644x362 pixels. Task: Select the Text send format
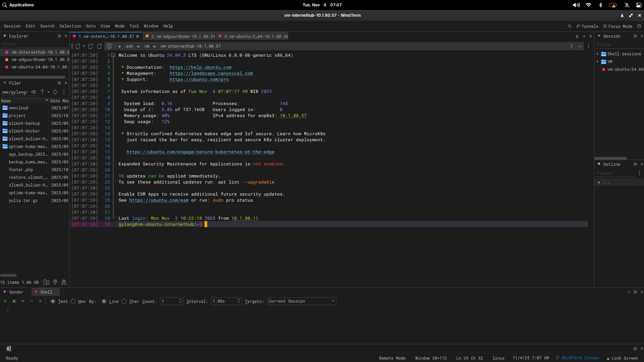pyautogui.click(x=53, y=301)
